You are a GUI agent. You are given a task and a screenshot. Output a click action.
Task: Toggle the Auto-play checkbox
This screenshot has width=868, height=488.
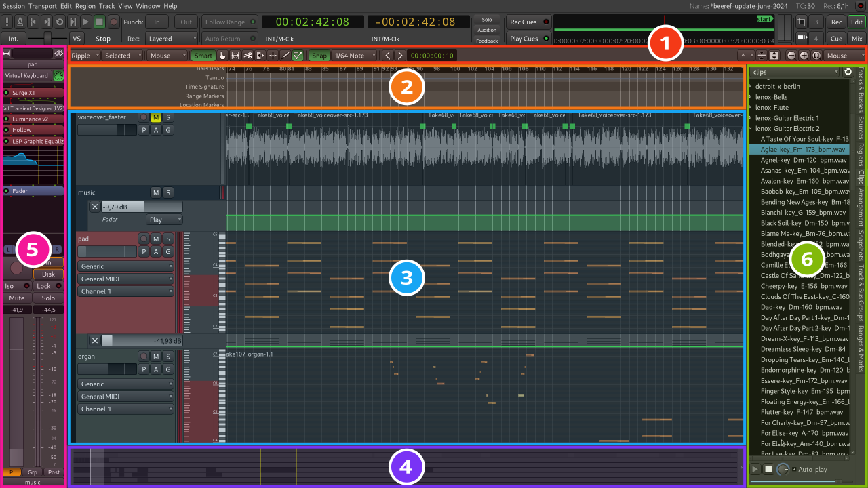pyautogui.click(x=795, y=469)
